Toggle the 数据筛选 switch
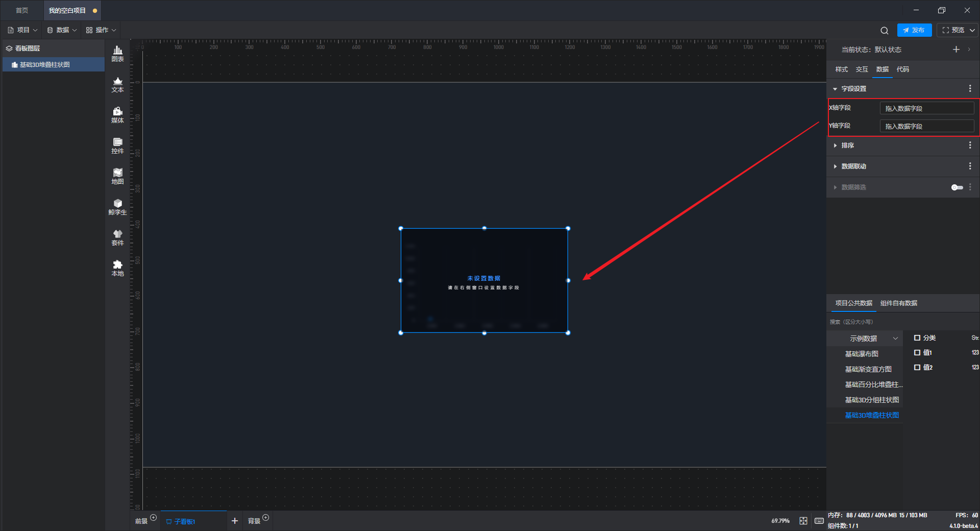980x531 pixels. coord(957,187)
